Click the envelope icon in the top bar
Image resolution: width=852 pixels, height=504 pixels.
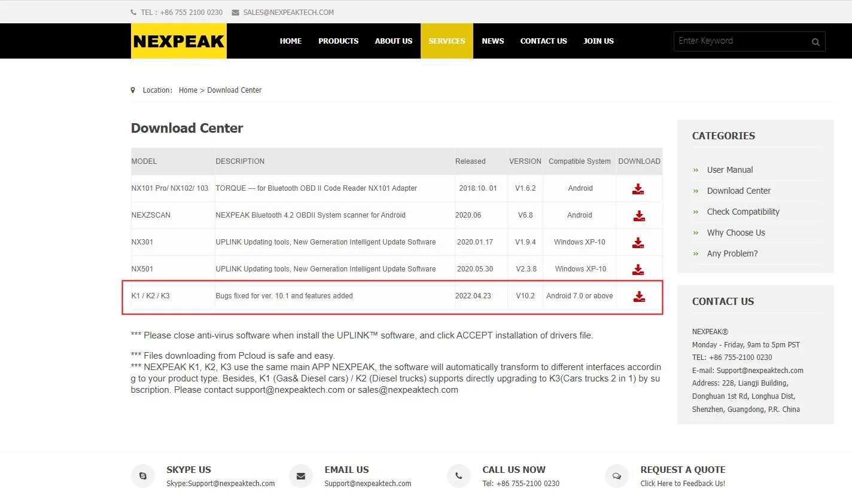pos(236,13)
